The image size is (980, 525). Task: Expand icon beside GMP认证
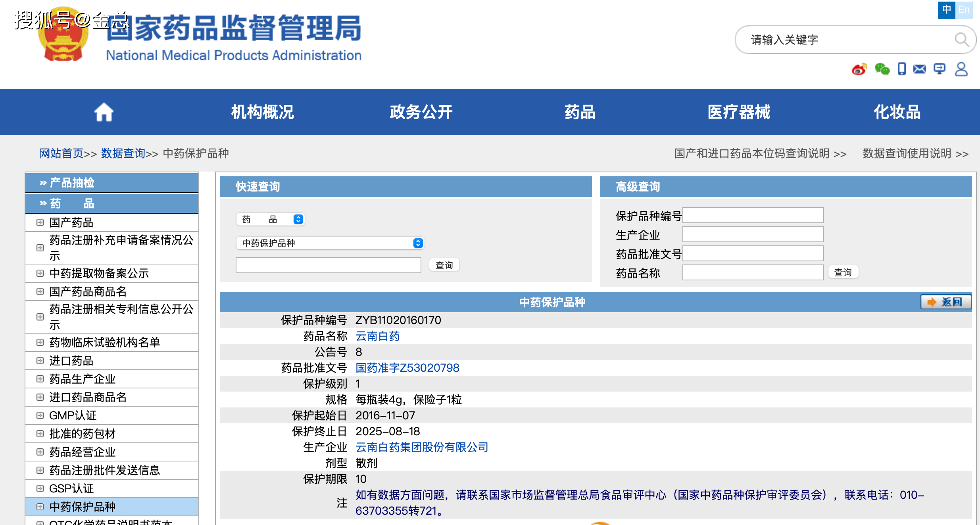pos(40,415)
